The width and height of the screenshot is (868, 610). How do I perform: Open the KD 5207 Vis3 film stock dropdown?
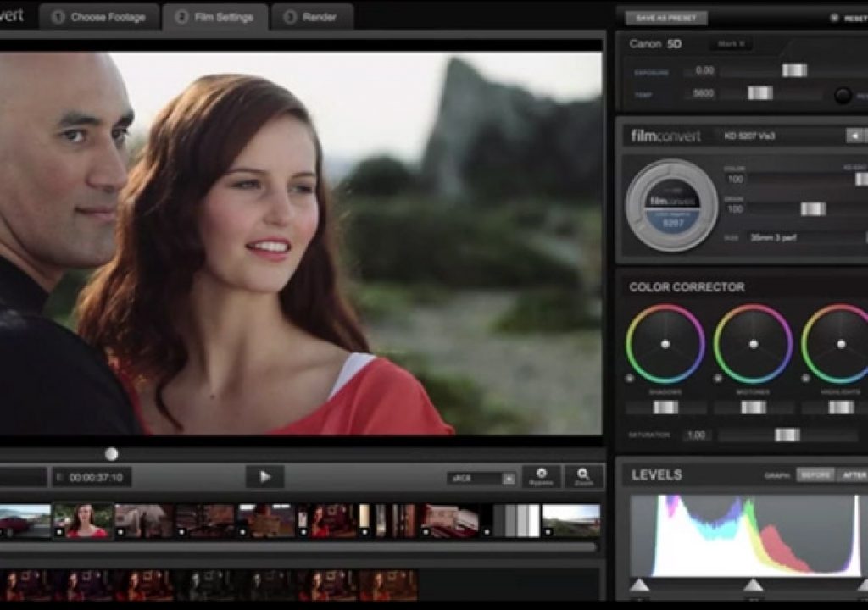781,136
